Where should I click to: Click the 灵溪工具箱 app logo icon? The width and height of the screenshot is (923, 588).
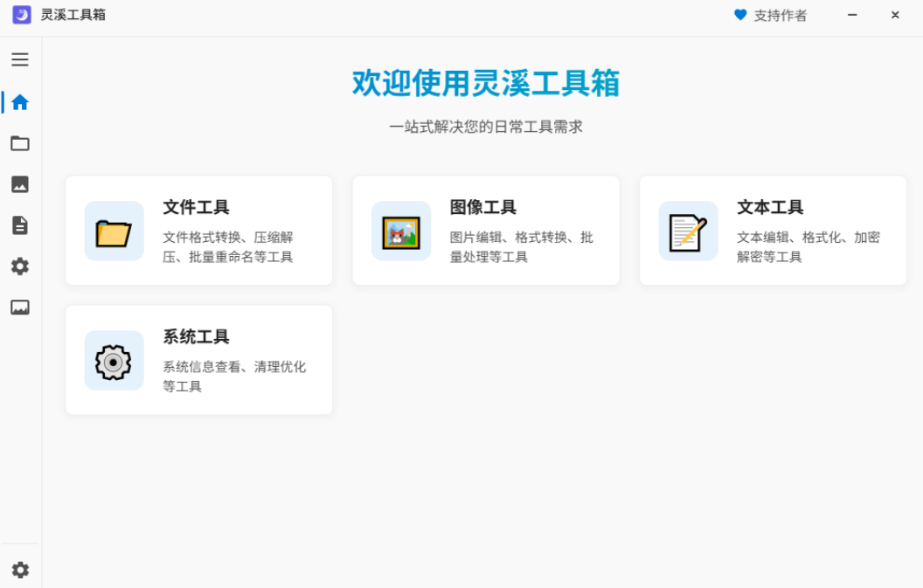click(x=21, y=15)
